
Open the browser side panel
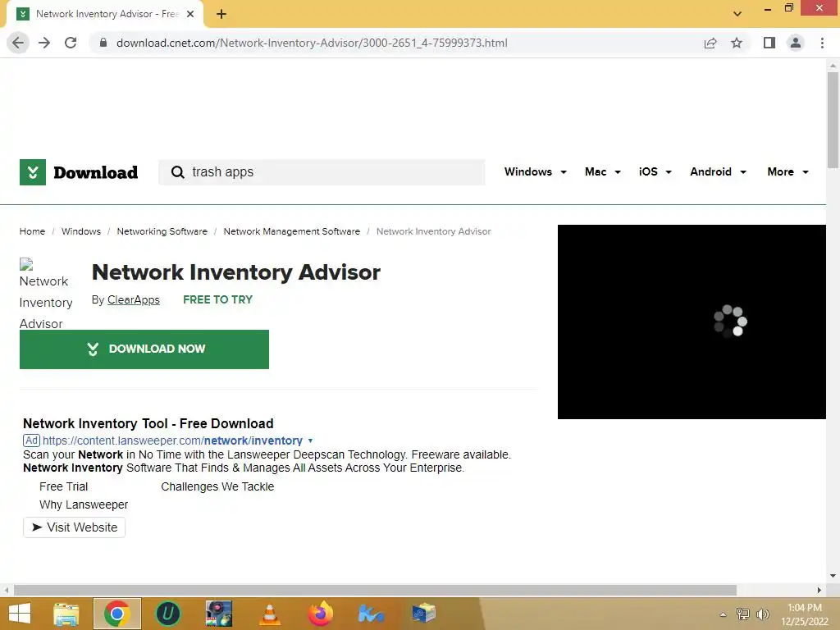769,43
